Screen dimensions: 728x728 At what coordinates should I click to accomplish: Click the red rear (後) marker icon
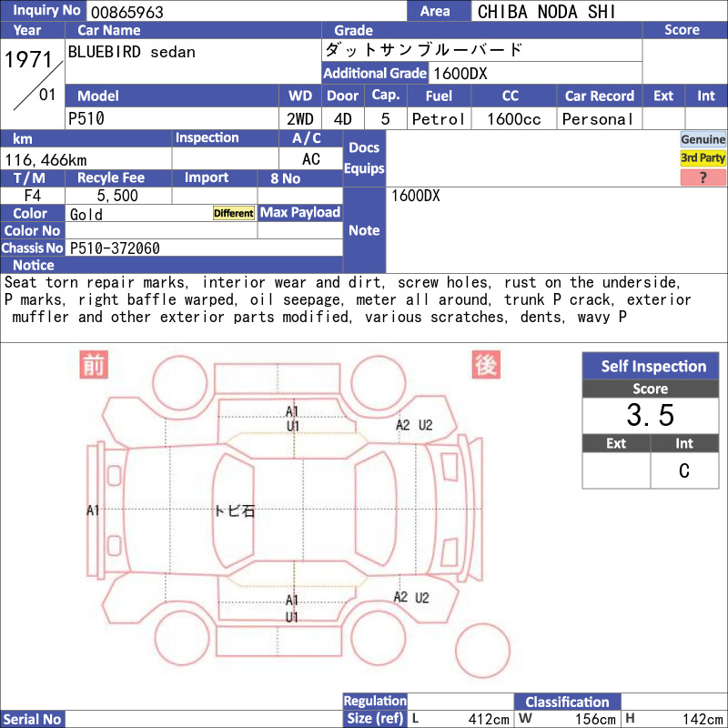486,365
